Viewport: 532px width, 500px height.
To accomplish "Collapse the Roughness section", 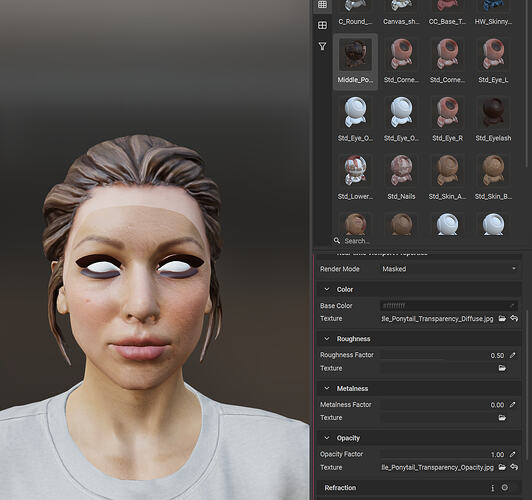I will (327, 339).
